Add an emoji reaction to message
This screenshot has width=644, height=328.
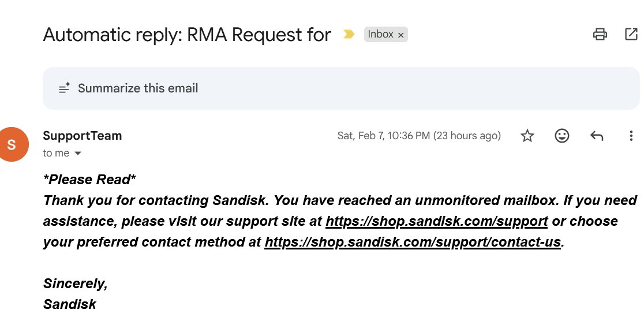click(562, 136)
